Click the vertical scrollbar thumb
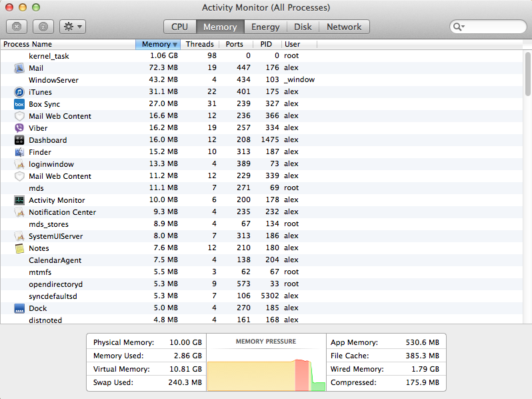The image size is (532, 399). click(x=527, y=73)
